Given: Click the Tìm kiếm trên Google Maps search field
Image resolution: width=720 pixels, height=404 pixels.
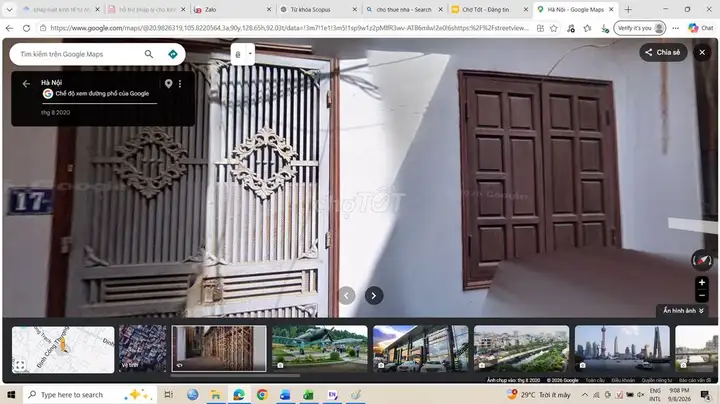Looking at the screenshot, I should (80, 54).
